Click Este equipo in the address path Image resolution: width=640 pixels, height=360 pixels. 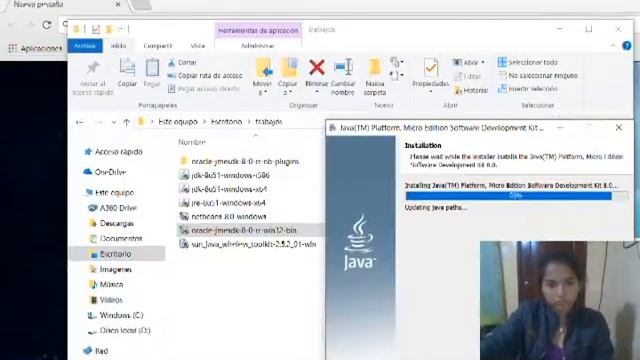coord(178,122)
